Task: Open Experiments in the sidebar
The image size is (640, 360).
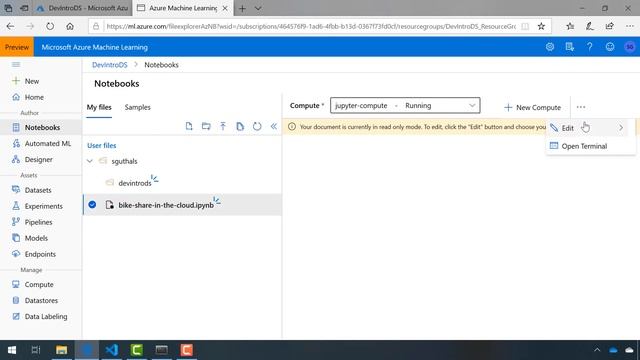Action: click(37, 206)
